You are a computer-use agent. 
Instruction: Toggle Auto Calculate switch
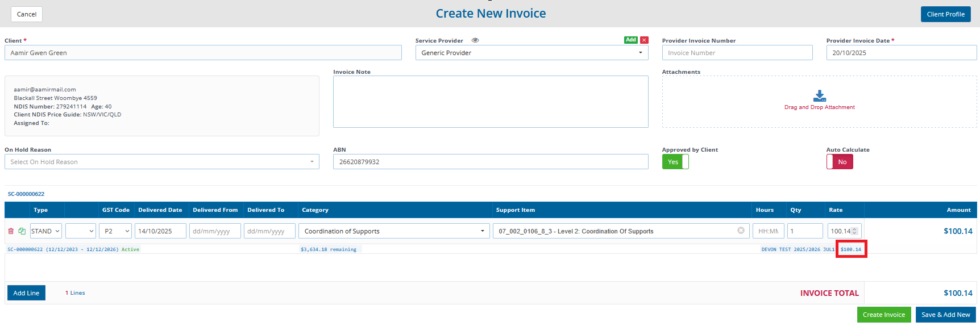click(840, 162)
